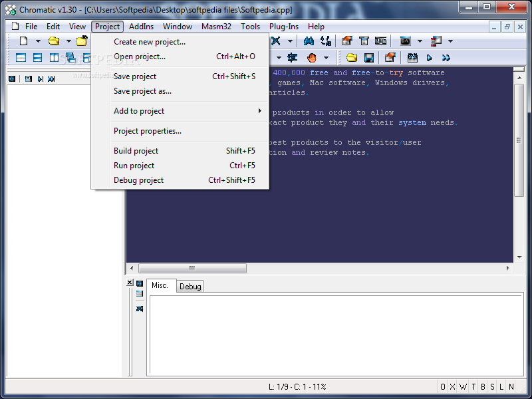Open the dropdown arrow next to open folder icon
The width and height of the screenshot is (532, 399).
[x=68, y=41]
